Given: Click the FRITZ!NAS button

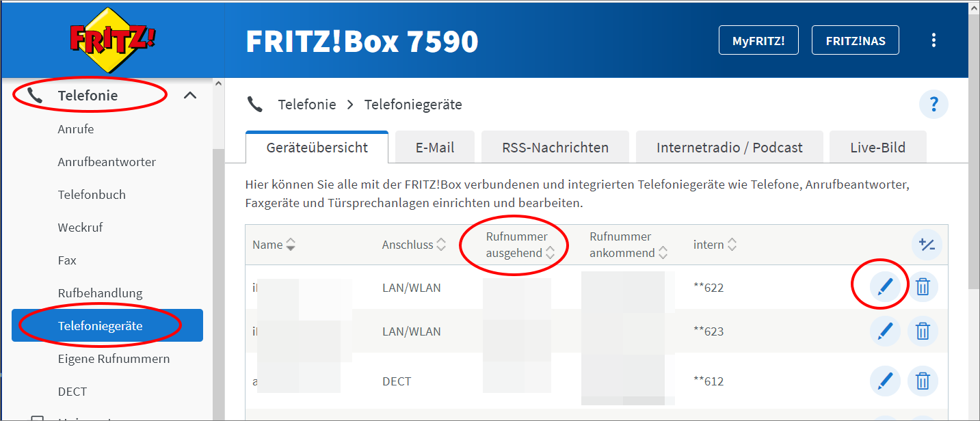Looking at the screenshot, I should pyautogui.click(x=856, y=40).
